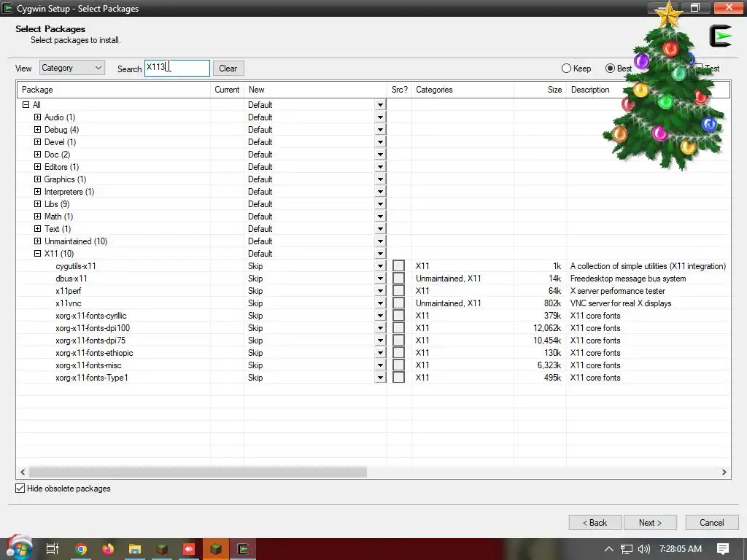The height and width of the screenshot is (560, 747).
Task: Cancel the Cygwin setup
Action: (712, 522)
